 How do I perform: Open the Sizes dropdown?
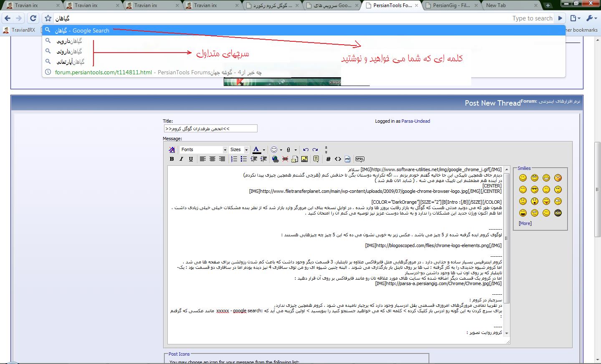pos(239,149)
